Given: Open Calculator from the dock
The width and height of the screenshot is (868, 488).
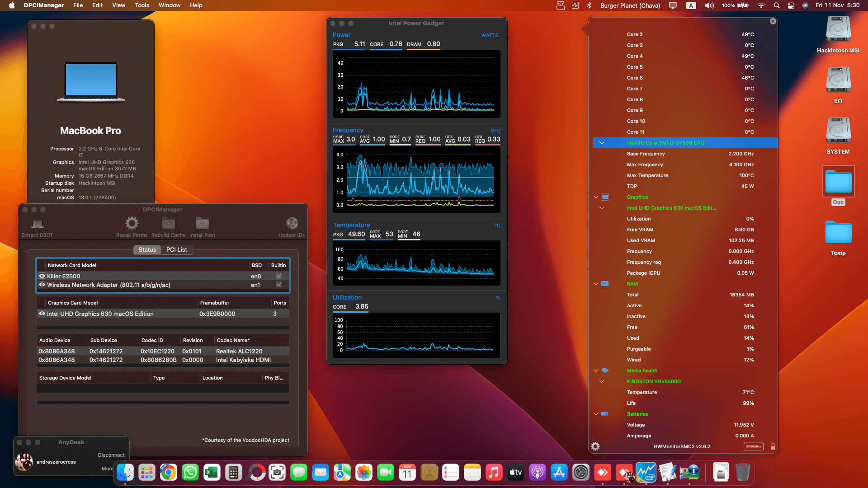Looking at the screenshot, I should click(x=234, y=473).
